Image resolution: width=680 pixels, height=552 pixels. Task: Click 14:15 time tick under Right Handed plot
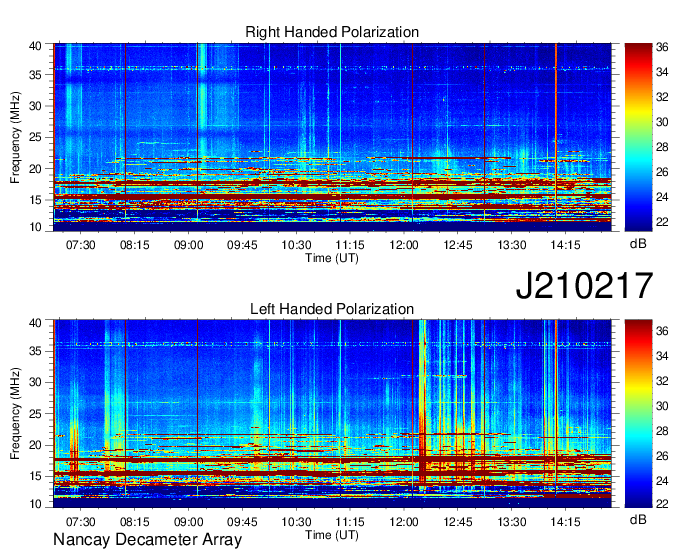[566, 245]
